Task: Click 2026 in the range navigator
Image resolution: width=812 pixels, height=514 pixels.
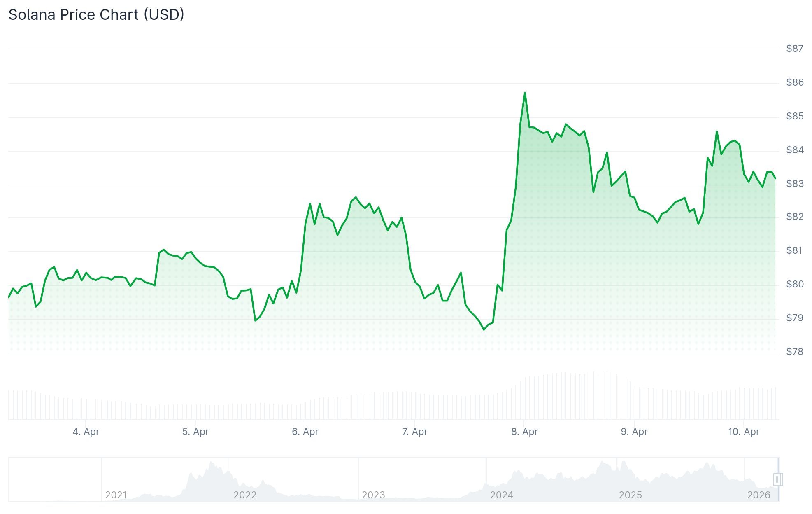Action: click(758, 495)
